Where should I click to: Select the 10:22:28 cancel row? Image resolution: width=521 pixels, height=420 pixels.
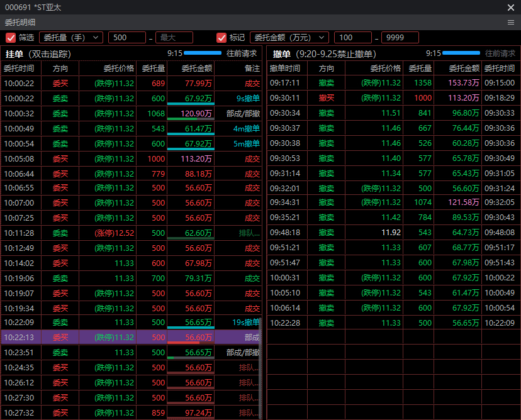pos(393,323)
